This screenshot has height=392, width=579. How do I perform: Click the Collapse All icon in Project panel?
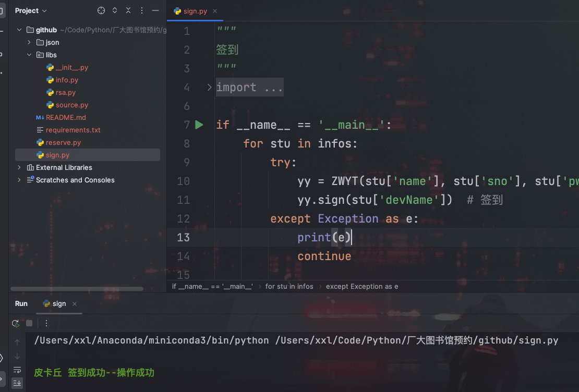coord(128,11)
